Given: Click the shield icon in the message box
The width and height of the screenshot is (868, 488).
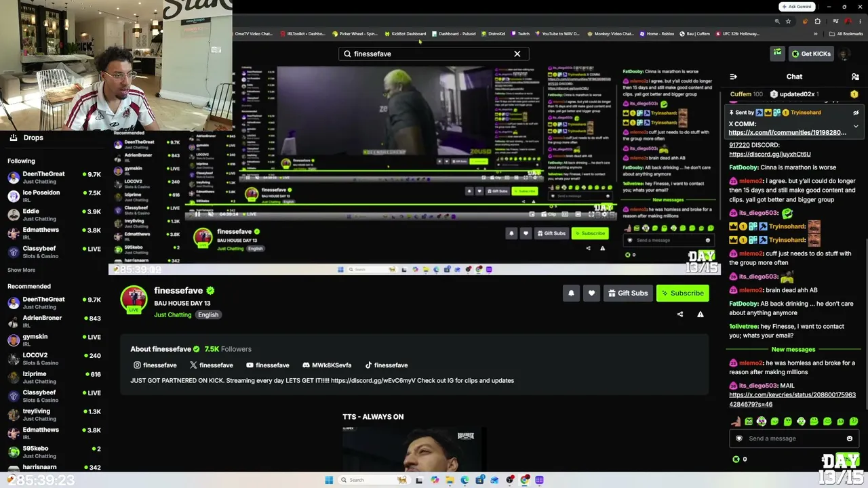Looking at the screenshot, I should pyautogui.click(x=739, y=439).
